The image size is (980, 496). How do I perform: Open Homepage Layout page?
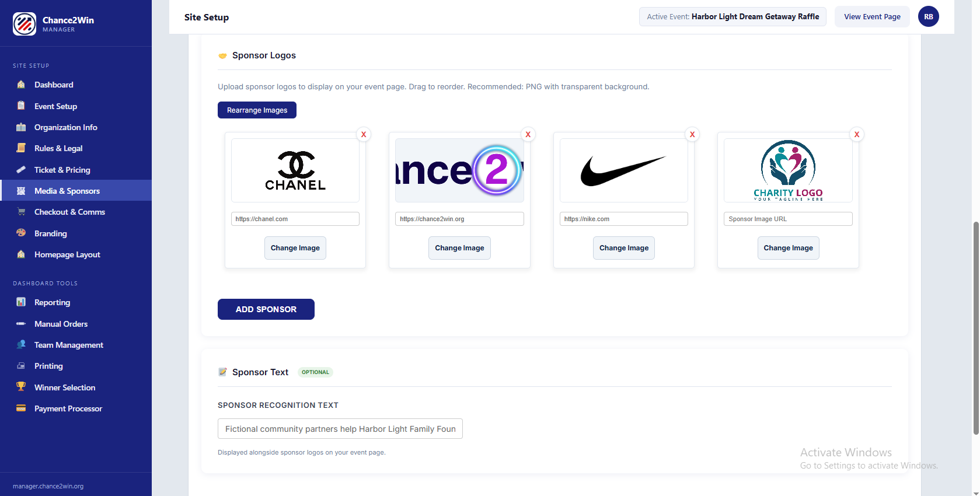click(76, 254)
